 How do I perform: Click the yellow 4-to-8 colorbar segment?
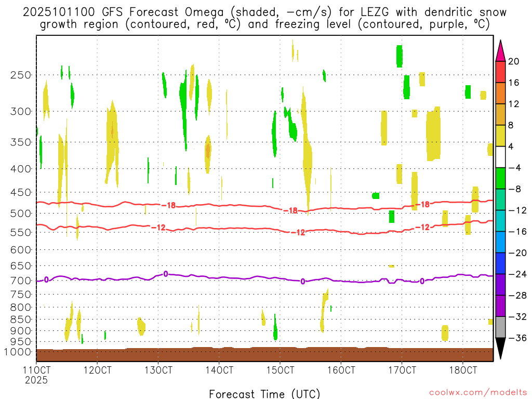pyautogui.click(x=500, y=136)
